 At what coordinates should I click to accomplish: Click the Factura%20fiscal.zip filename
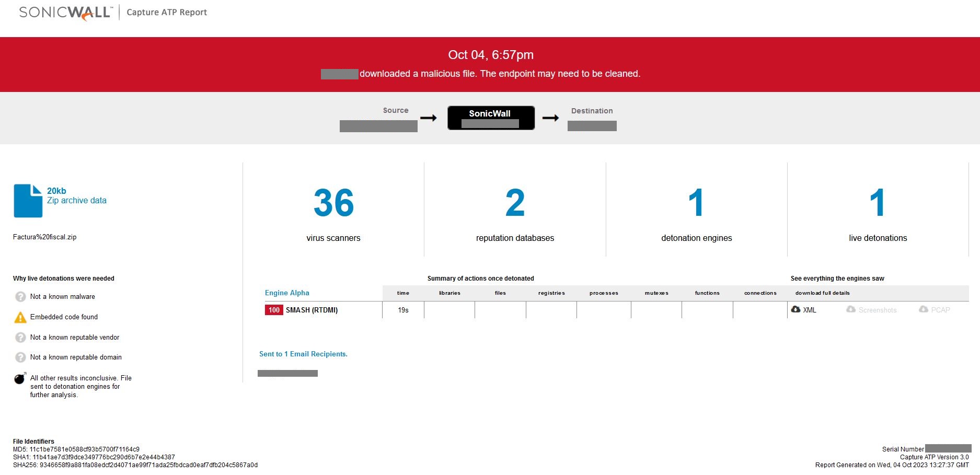coord(44,237)
